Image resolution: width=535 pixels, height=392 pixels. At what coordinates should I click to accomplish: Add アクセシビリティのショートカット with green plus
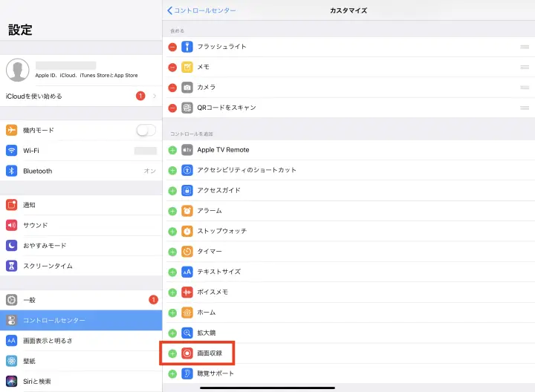tap(172, 170)
